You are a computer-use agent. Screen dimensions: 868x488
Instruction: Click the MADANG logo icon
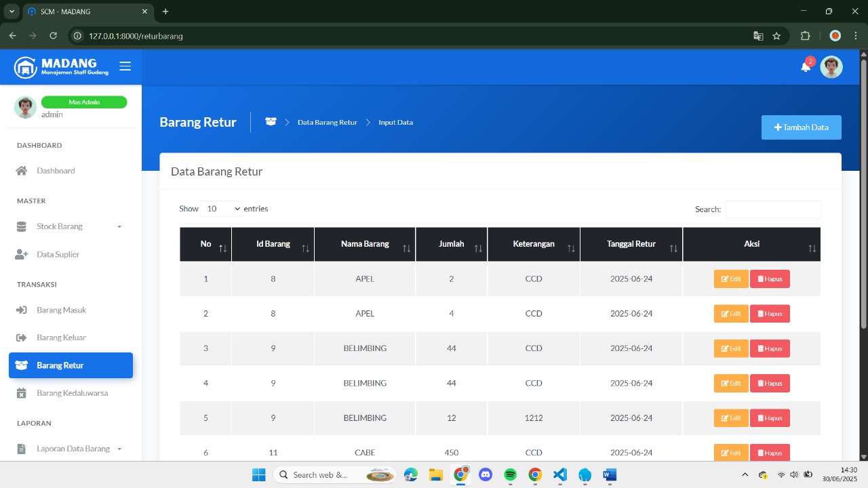coord(25,67)
